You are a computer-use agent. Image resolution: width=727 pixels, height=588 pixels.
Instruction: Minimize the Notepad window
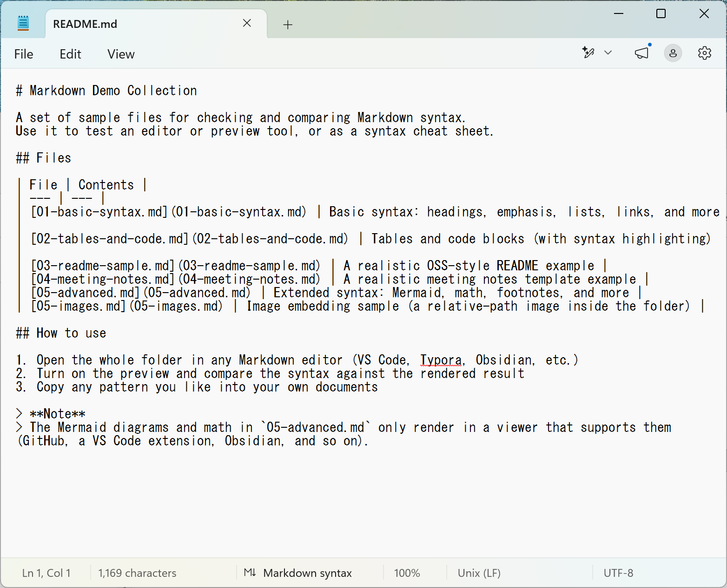coord(619,14)
